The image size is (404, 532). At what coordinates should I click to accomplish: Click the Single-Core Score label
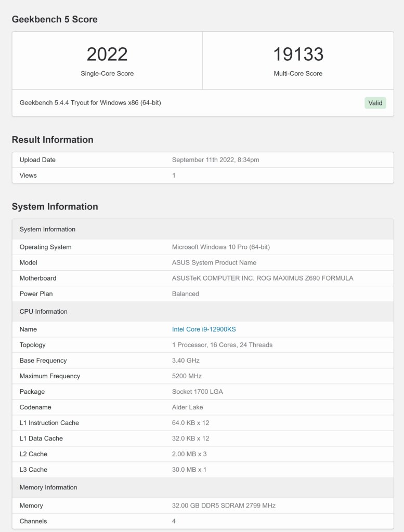point(107,73)
